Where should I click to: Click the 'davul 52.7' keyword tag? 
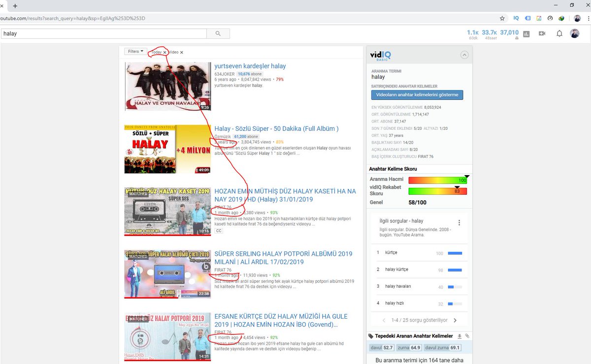[x=382, y=348]
